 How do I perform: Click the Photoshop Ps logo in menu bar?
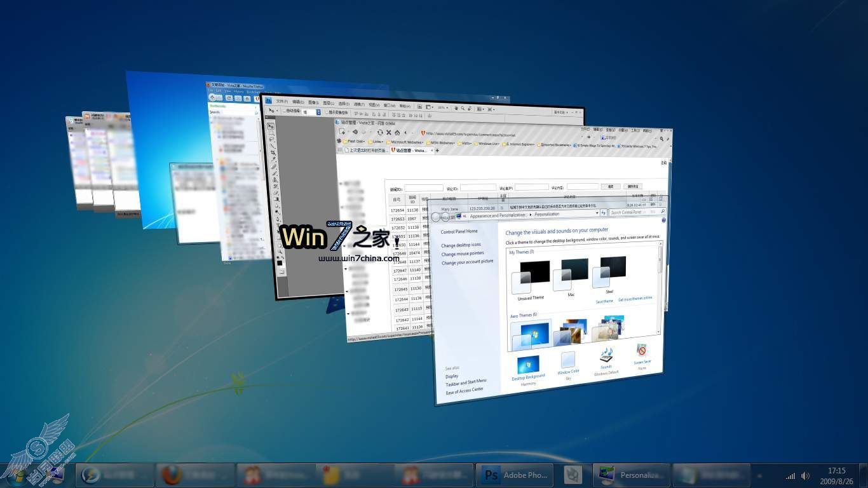[x=269, y=100]
